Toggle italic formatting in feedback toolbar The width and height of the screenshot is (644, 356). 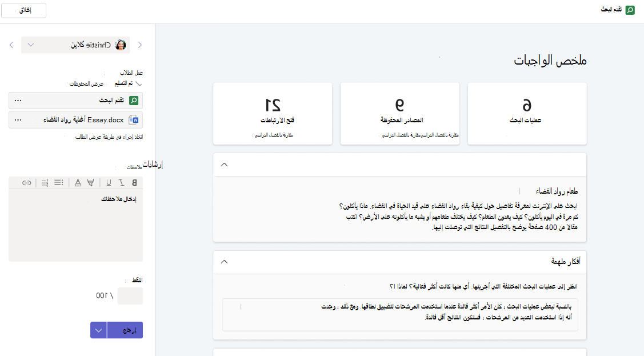pos(122,183)
